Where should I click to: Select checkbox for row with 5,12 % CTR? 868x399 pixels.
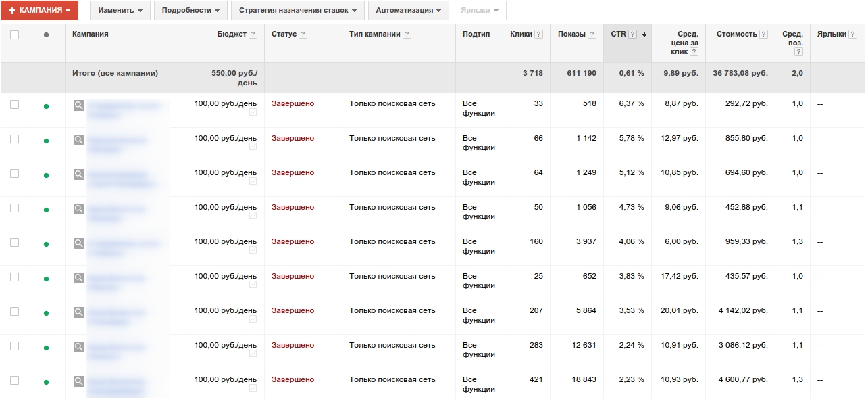click(x=15, y=173)
